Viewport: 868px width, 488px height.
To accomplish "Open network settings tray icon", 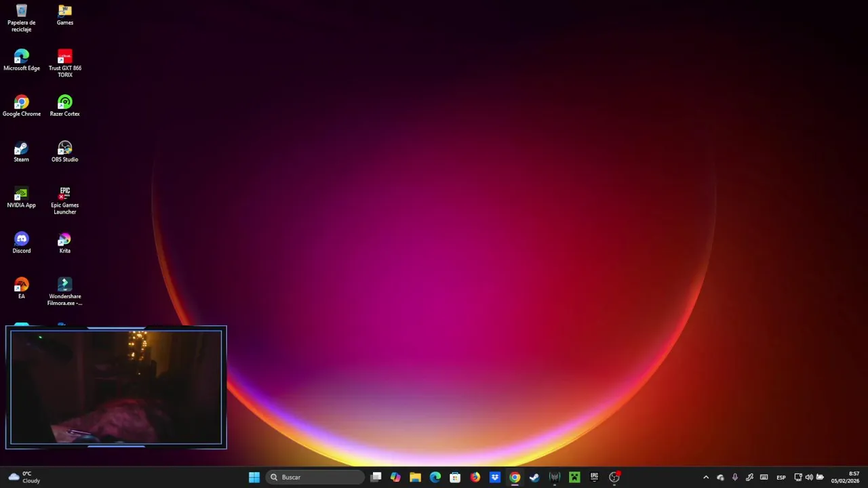I will pos(798,477).
